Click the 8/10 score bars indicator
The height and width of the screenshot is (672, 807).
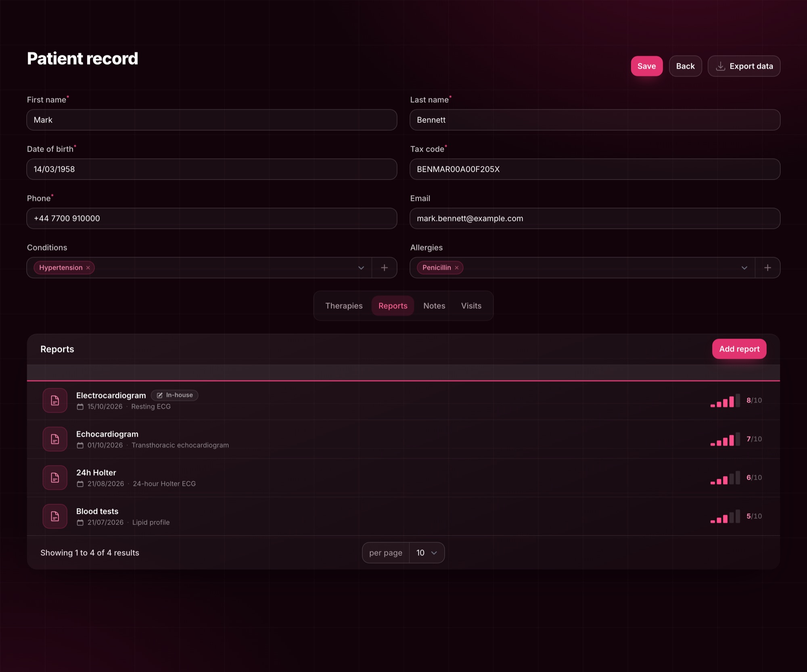point(725,400)
